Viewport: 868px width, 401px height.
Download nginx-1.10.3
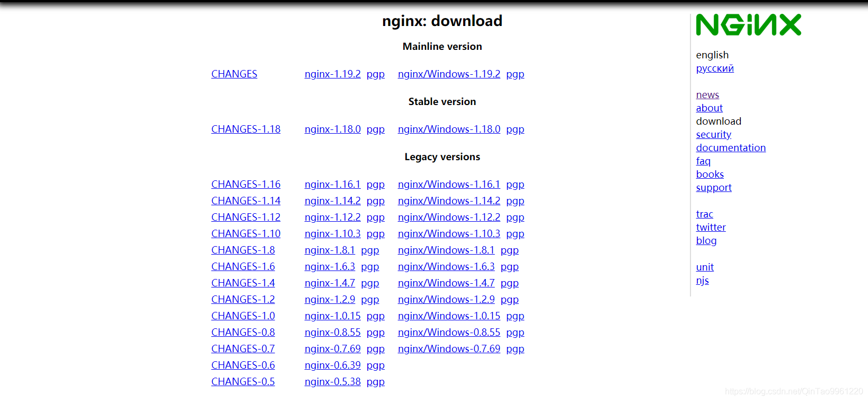tap(333, 234)
